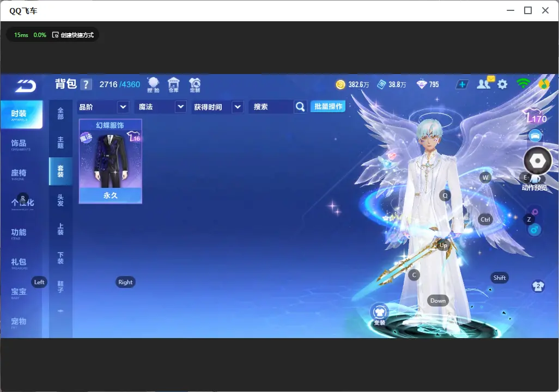
Task: Select the 幻蝶服饰 outfit card
Action: pos(111,162)
